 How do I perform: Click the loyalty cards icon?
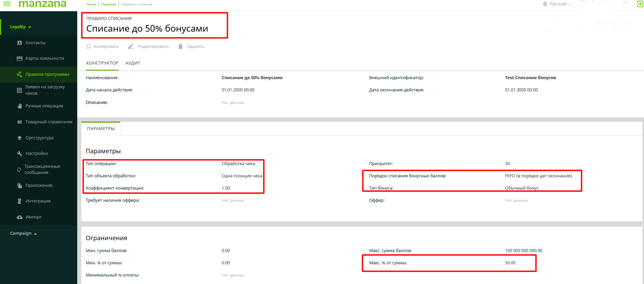tap(19, 58)
